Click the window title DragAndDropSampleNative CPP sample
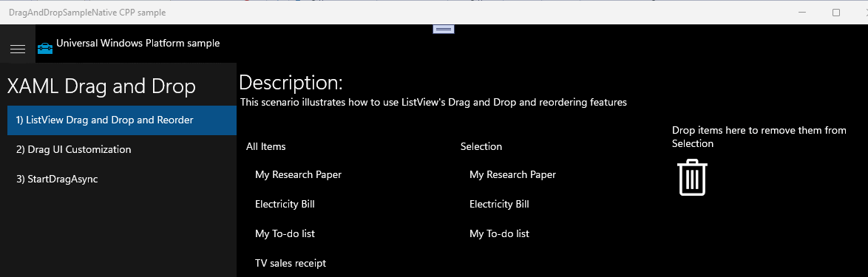 point(87,12)
